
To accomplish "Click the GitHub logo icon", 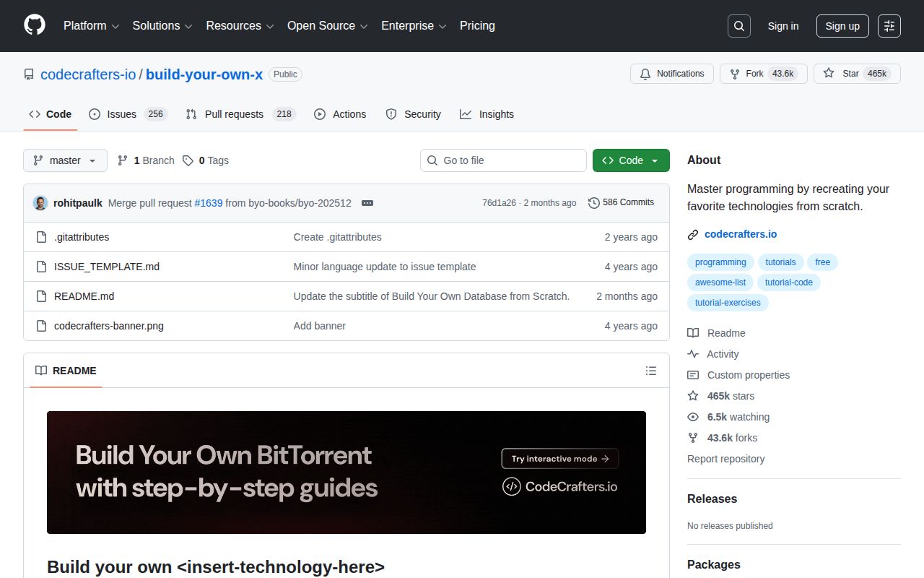I will 35,25.
